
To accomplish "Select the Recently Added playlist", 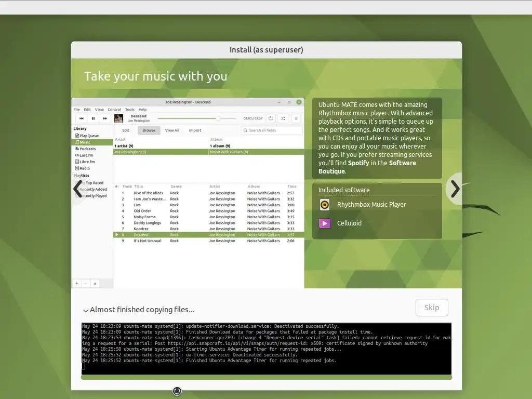I will tap(94, 189).
